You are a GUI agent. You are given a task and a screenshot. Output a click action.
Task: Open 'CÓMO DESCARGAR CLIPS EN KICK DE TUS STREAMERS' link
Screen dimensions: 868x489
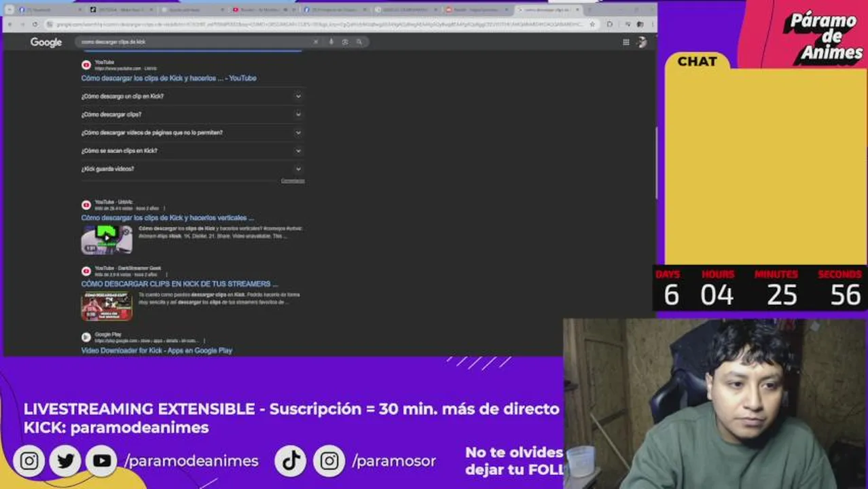click(x=179, y=284)
